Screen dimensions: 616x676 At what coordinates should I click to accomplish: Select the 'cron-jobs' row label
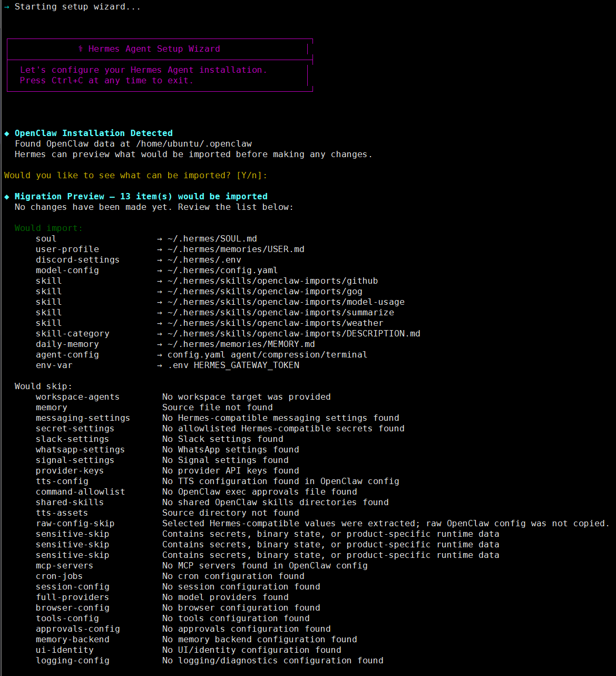click(60, 576)
